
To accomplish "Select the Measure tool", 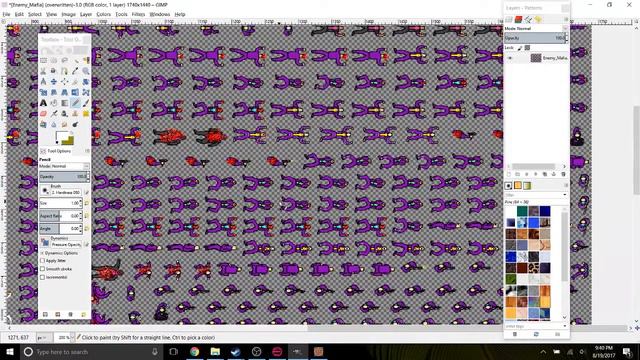I will pyautogui.click(x=43, y=82).
